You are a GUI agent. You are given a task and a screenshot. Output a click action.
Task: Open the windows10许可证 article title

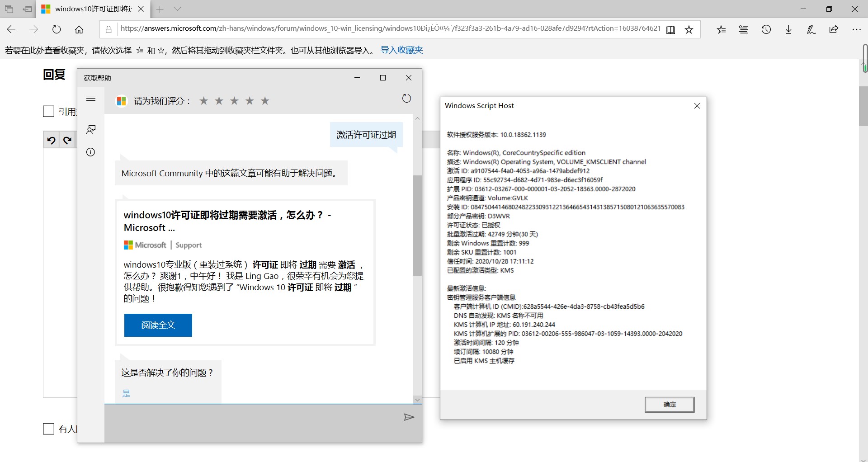click(228, 221)
